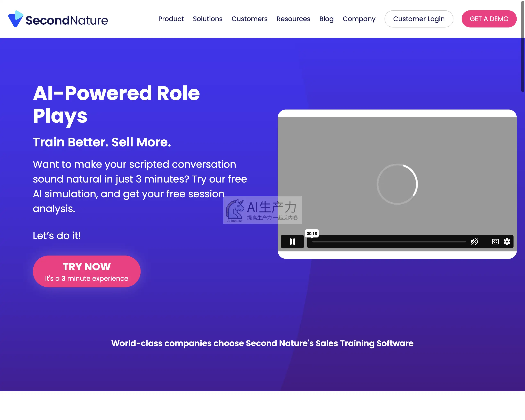Open the Product menu
Viewport: 525px width, 420px height.
tap(171, 19)
